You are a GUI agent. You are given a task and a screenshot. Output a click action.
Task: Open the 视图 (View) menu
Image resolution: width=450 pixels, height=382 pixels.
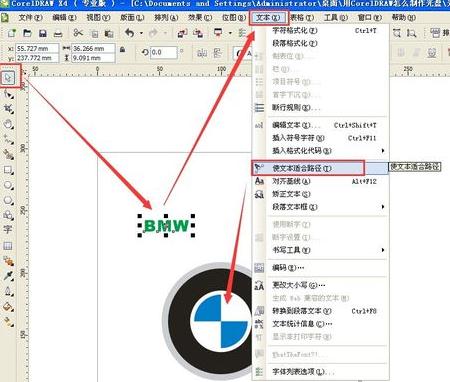(x=98, y=17)
